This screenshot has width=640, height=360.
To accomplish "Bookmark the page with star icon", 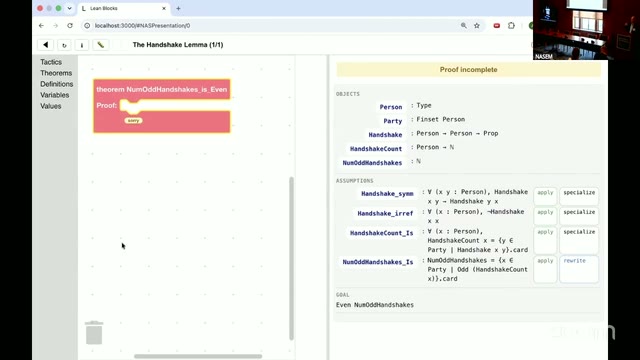I will point(477,25).
